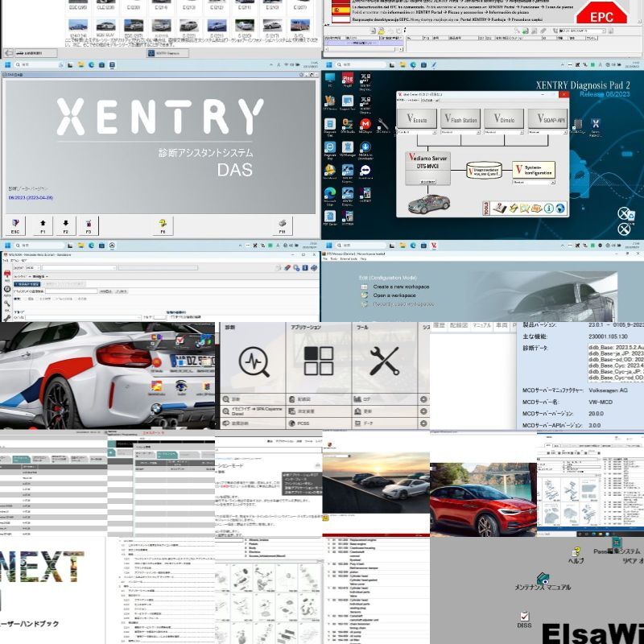Image resolution: width=644 pixels, height=644 pixels.
Task: Click the ログ entry under PIWIS tools
Action: pos(384,398)
